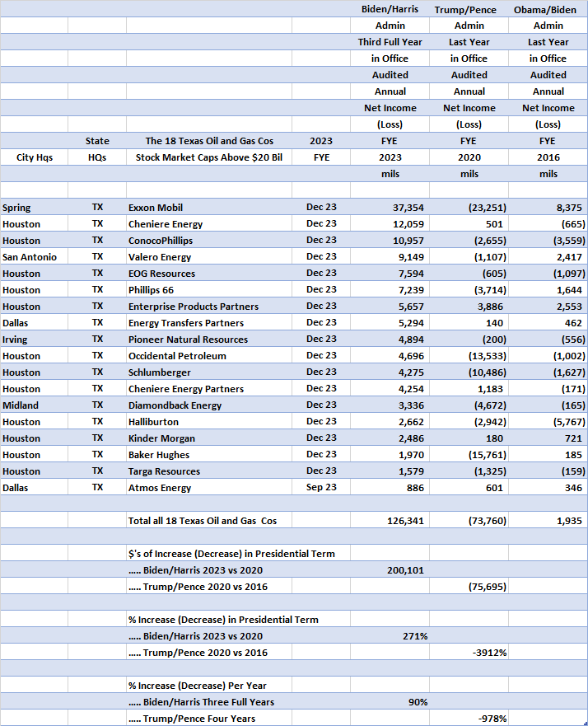Select Valero Energy 2016 value 2,417

click(548, 256)
